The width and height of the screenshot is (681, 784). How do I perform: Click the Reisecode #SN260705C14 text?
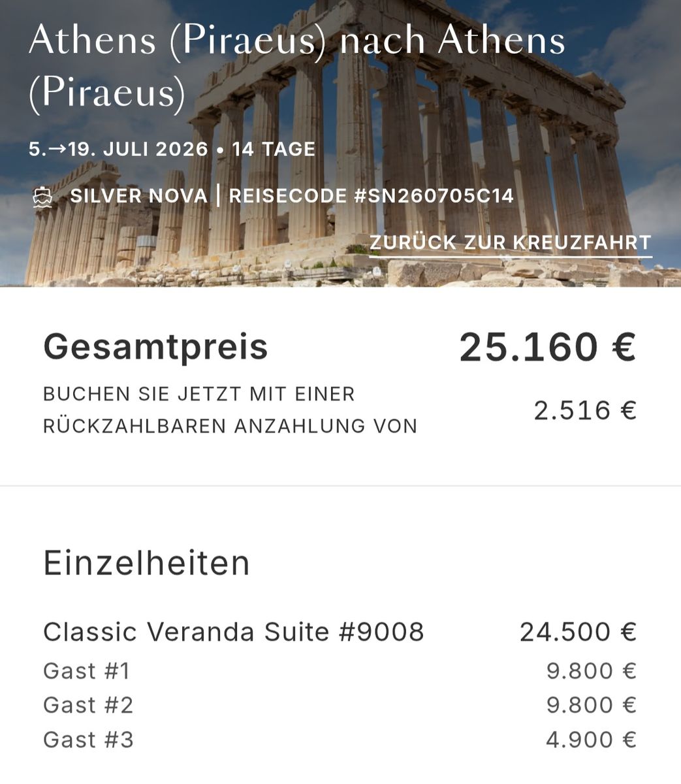click(x=371, y=196)
